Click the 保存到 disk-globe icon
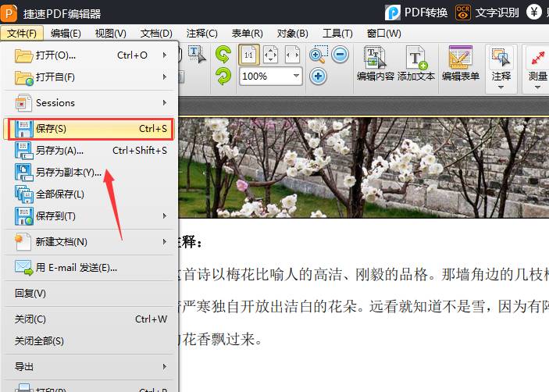 point(23,216)
